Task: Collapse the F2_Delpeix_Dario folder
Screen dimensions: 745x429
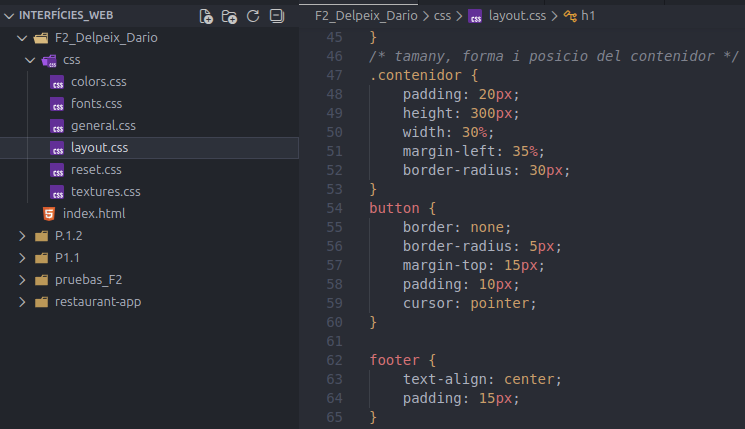Action: click(x=22, y=38)
